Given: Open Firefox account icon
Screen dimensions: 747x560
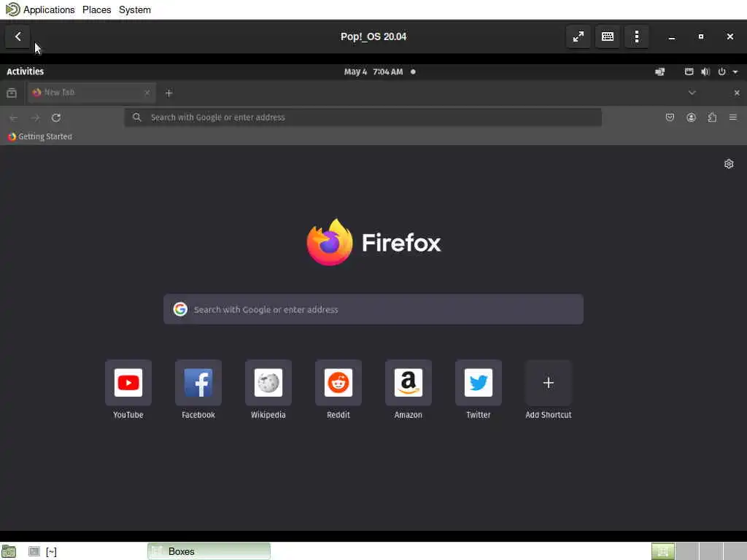Looking at the screenshot, I should click(x=691, y=117).
